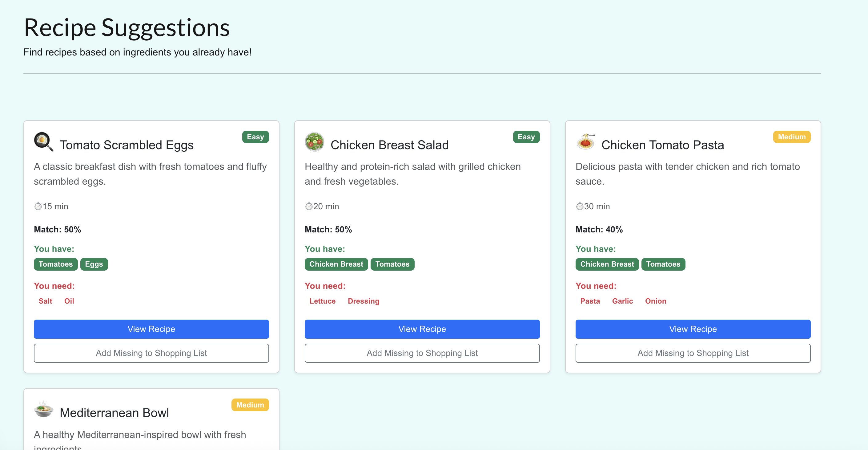This screenshot has width=868, height=450.
Task: Click the green salad bowl icon
Action: (x=314, y=142)
